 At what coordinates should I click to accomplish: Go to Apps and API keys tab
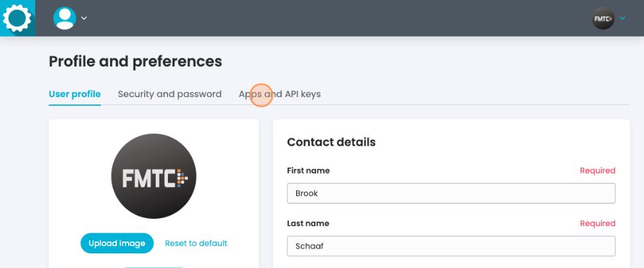point(280,94)
